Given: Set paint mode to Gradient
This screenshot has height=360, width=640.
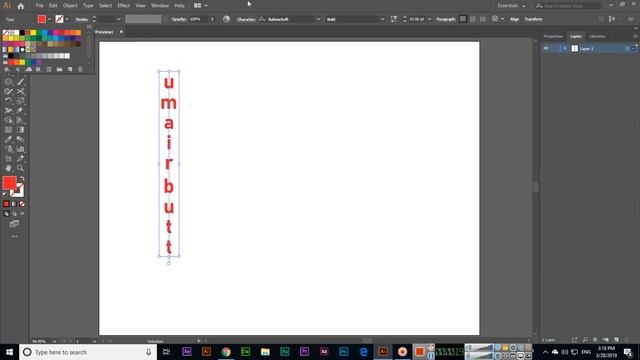Looking at the screenshot, I should click(14, 204).
